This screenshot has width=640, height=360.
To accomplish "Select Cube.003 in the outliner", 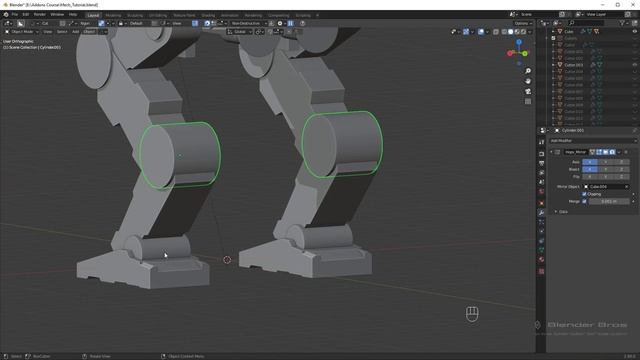I will click(x=573, y=65).
